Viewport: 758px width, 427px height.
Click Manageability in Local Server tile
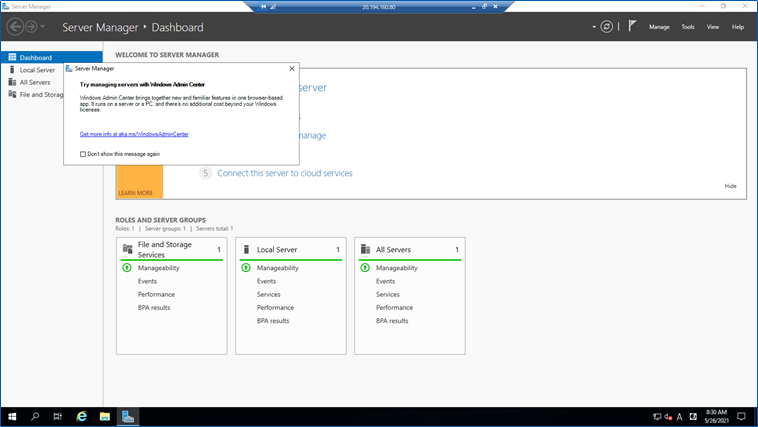[x=277, y=268]
